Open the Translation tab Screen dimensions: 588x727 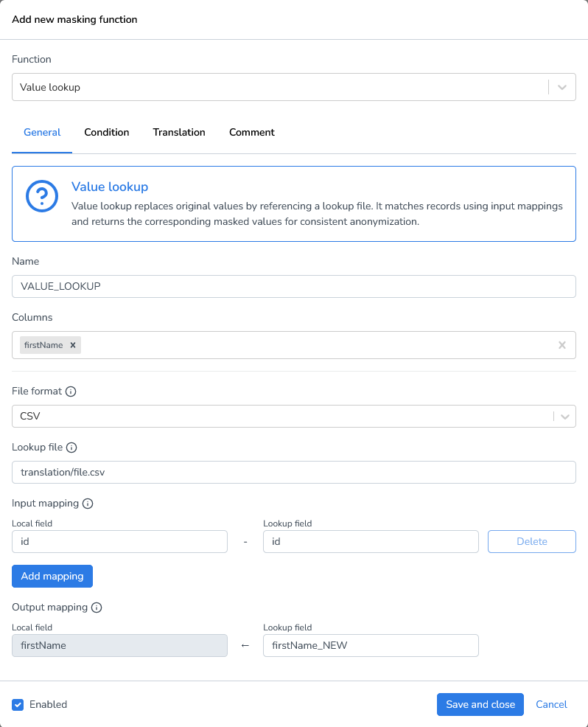click(178, 132)
